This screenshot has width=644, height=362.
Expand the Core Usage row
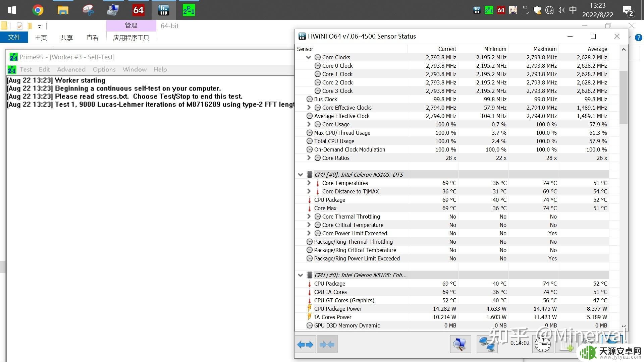point(309,124)
